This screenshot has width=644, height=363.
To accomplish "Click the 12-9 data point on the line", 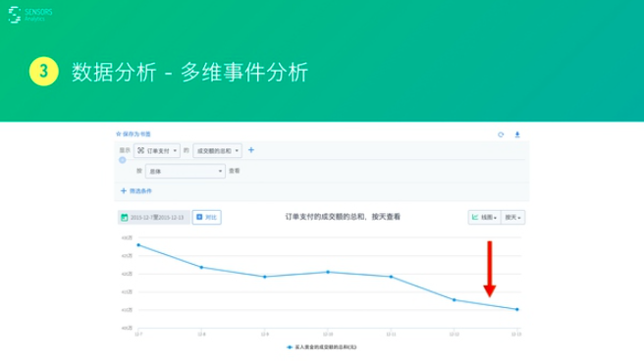I will click(265, 277).
